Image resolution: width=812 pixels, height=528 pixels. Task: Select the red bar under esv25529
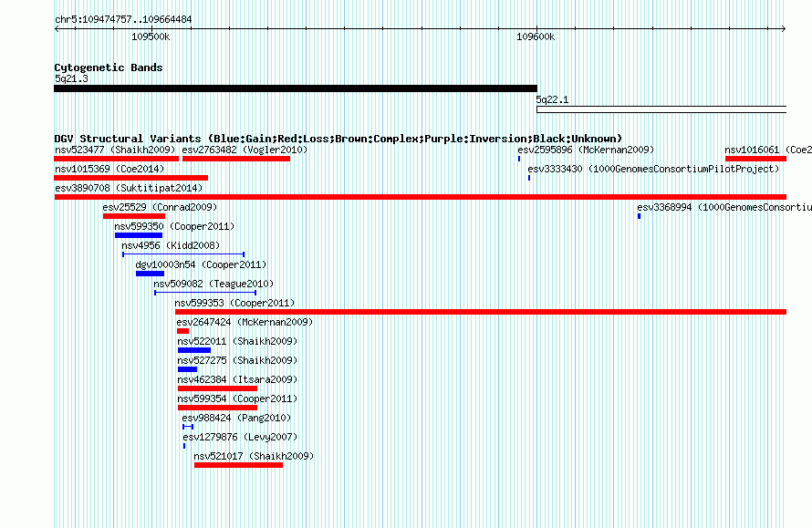pyautogui.click(x=133, y=216)
